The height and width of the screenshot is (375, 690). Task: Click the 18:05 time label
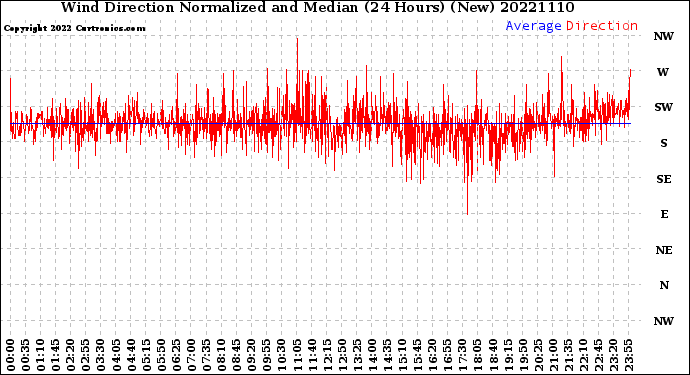pyautogui.click(x=478, y=356)
